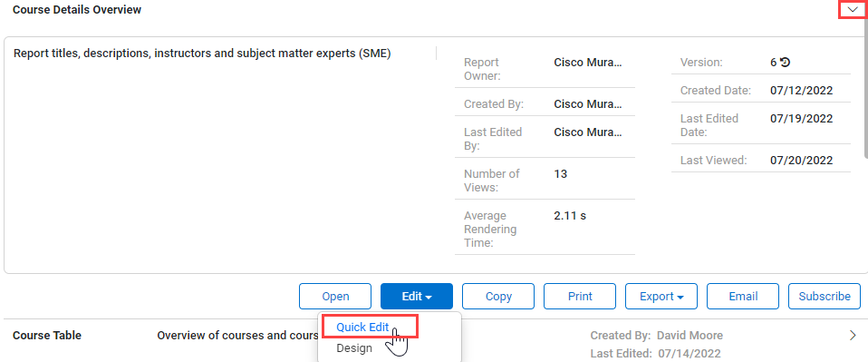This screenshot has height=362, width=868.
Task: Select Created By value Cisco Mura...
Action: coord(588,104)
